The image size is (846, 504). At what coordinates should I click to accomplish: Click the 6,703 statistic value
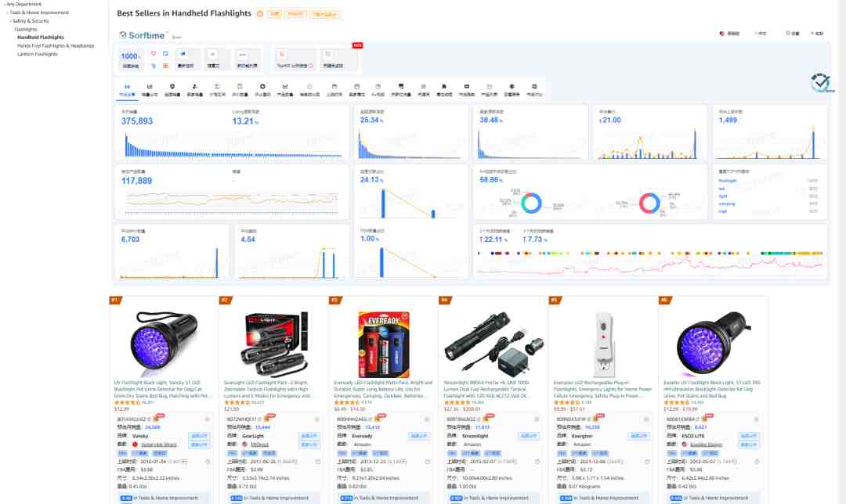point(131,239)
